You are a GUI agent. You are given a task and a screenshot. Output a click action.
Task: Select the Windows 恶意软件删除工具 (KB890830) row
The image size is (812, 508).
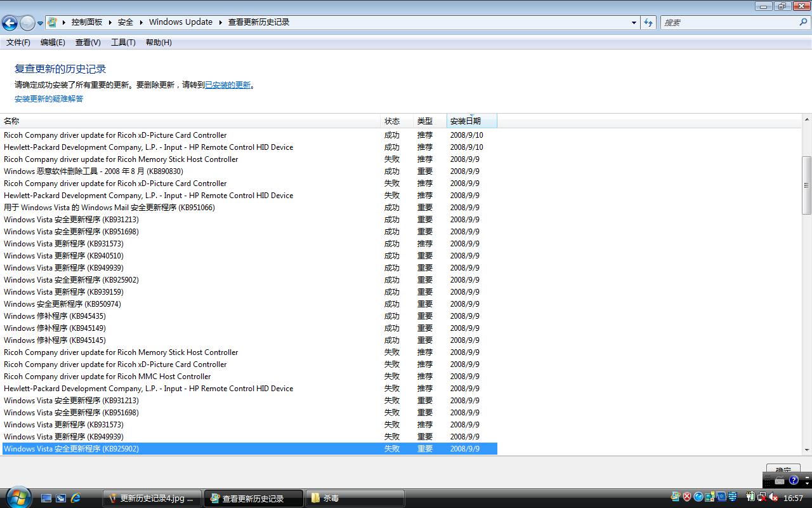[249, 171]
